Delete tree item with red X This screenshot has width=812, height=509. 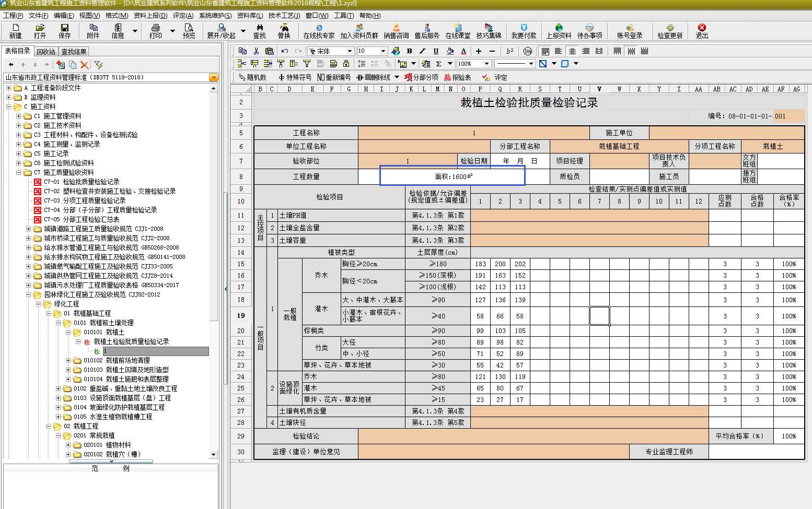coord(85,65)
